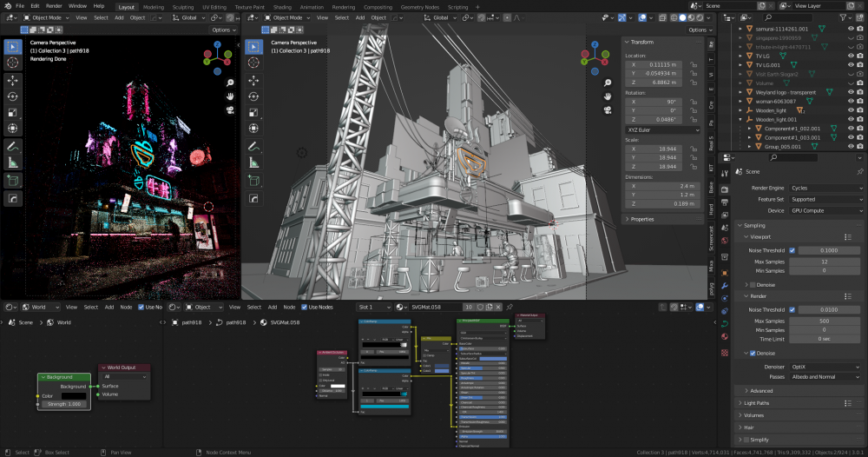Open the Material properties tab

[x=725, y=337]
